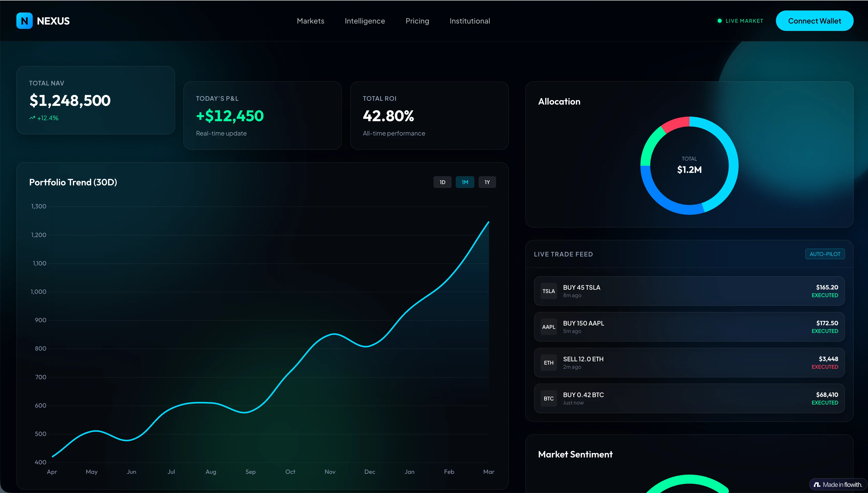
Task: Go to the Pricing page
Action: point(417,21)
